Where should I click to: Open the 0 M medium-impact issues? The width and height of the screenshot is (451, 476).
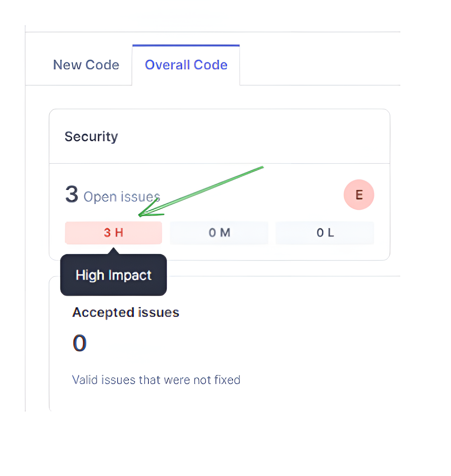(219, 233)
